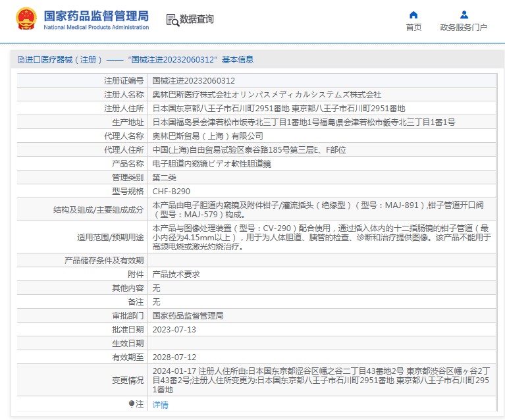Image resolution: width=505 pixels, height=420 pixels.
Task: Click expiry date 2028-07-12
Action: [x=174, y=357]
